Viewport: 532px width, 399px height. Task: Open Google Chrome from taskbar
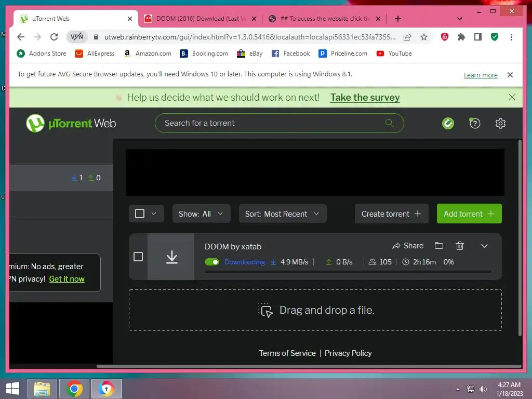74,389
